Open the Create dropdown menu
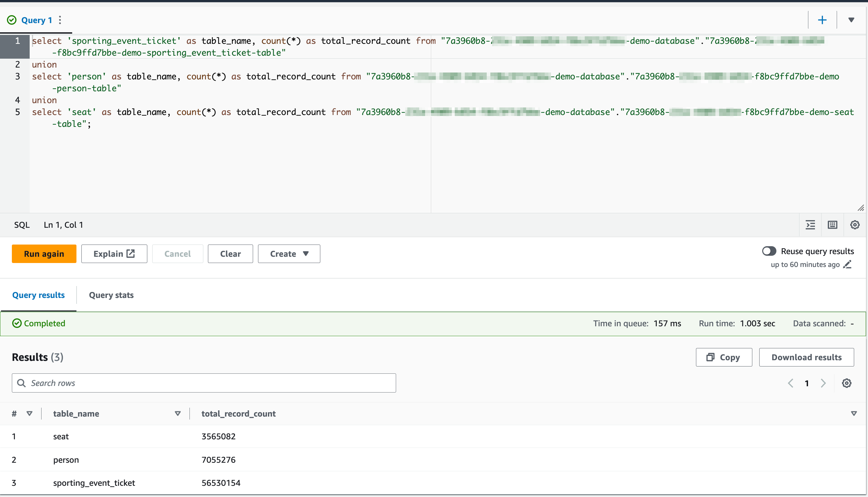The height and width of the screenshot is (497, 868). 289,254
